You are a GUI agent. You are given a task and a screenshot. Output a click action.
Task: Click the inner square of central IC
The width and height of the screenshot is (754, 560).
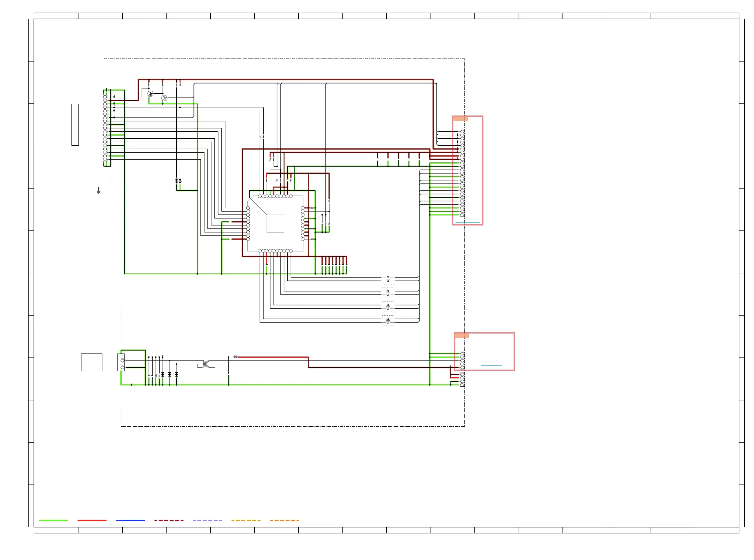click(x=275, y=223)
